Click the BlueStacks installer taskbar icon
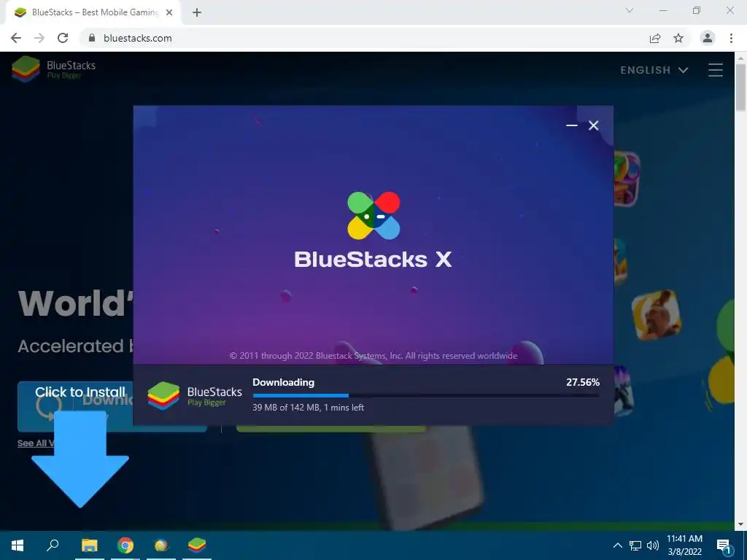The image size is (747, 560). tap(197, 545)
